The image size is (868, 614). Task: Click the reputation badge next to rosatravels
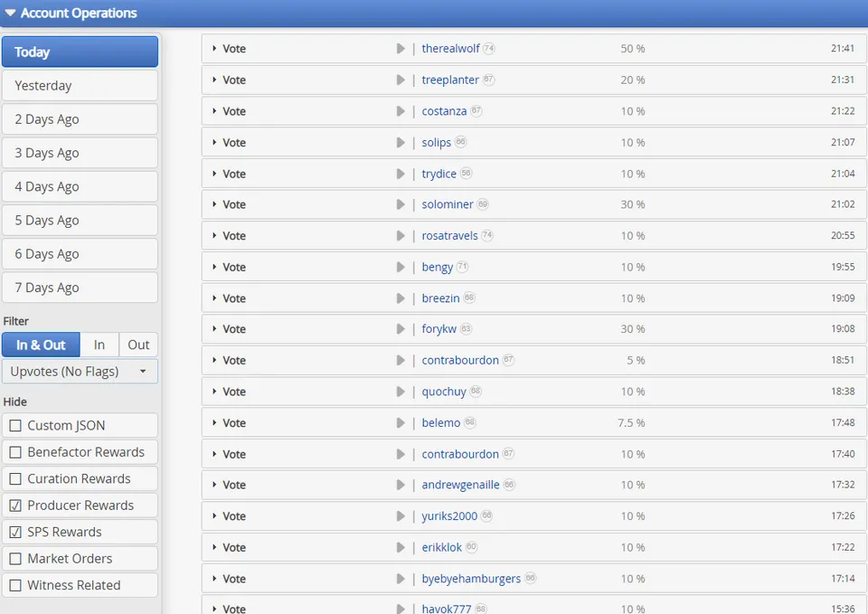click(487, 236)
